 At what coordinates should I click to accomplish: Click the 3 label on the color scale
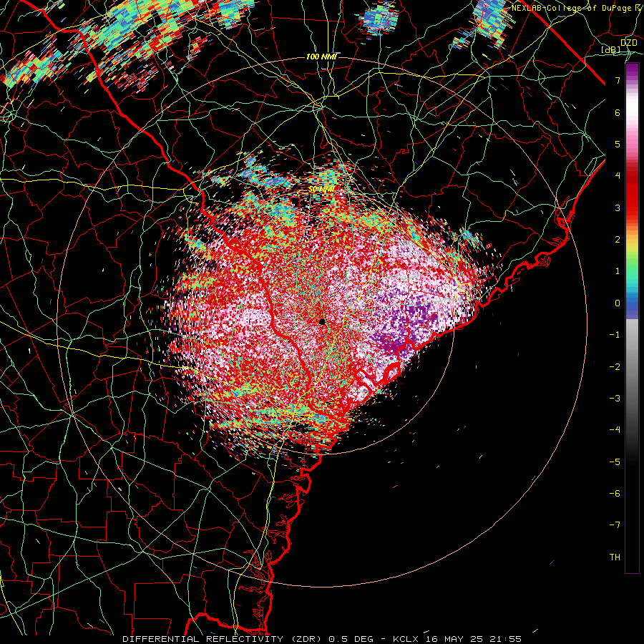[x=618, y=208]
